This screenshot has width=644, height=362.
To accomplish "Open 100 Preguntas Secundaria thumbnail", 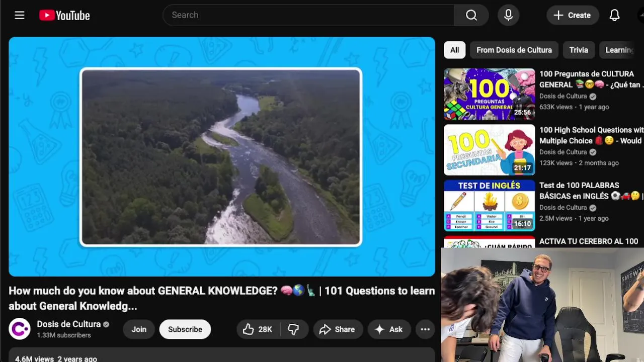I will click(490, 150).
